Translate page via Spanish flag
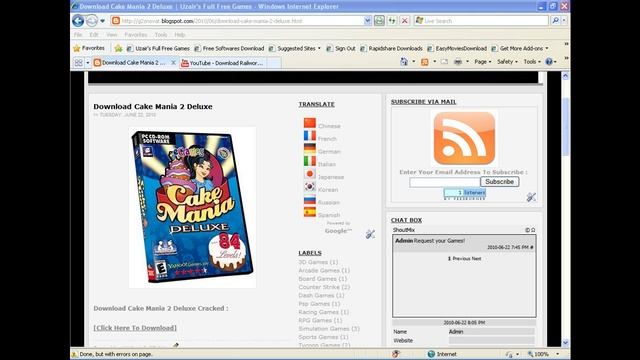Screen dimensions: 640x360 310,212
